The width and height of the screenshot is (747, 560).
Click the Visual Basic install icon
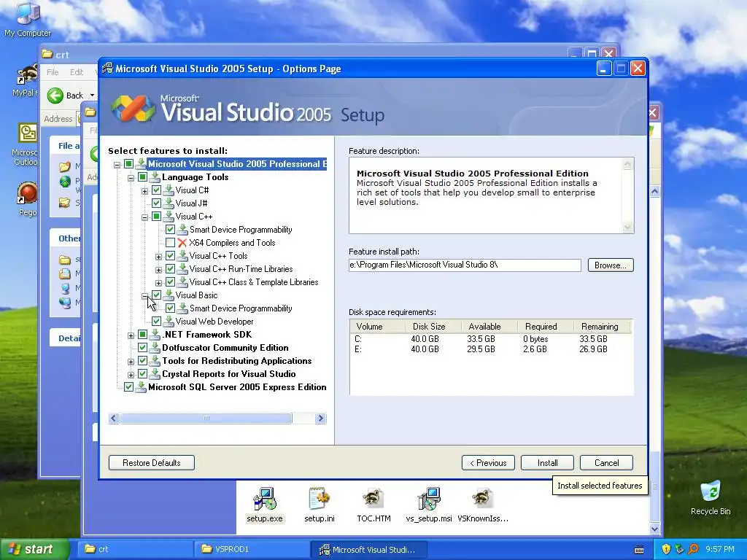click(169, 295)
